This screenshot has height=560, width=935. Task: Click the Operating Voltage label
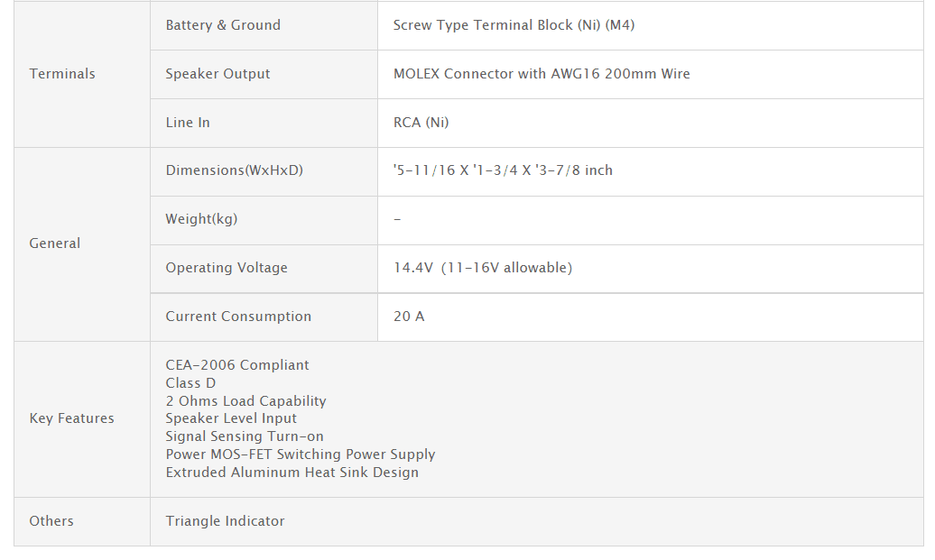(x=227, y=268)
